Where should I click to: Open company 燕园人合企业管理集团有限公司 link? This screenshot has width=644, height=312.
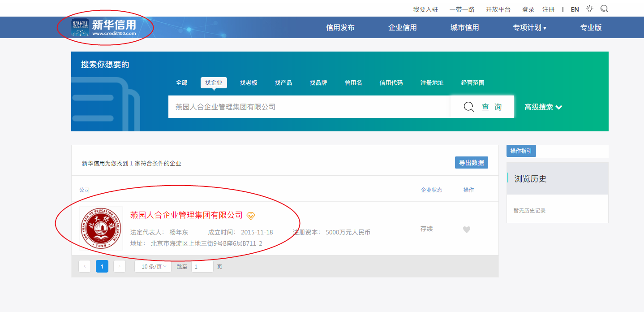click(186, 215)
